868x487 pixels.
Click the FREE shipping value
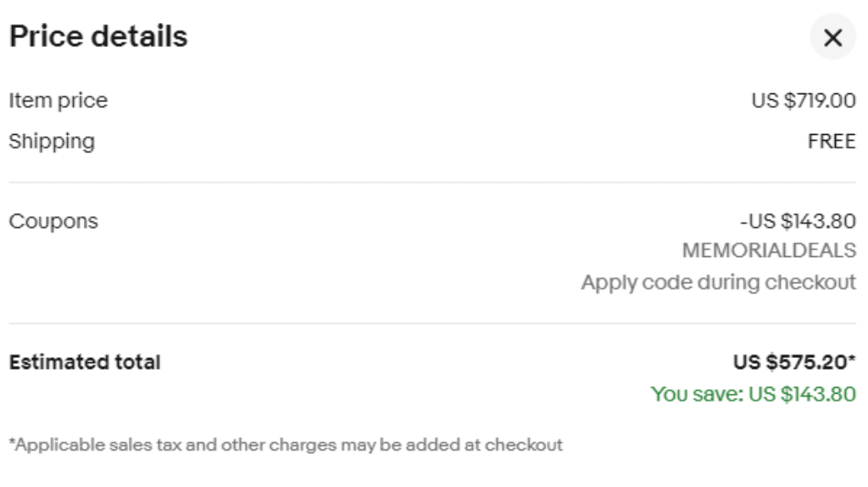point(832,142)
